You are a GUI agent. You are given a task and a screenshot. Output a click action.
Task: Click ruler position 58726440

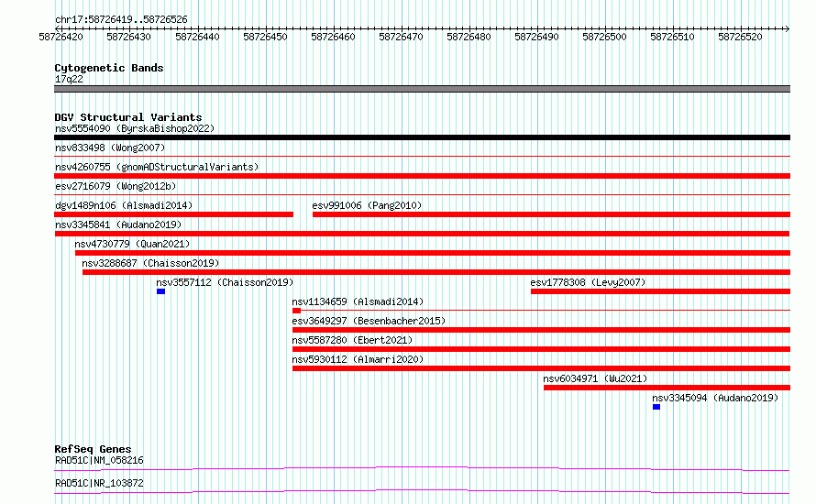[x=197, y=37]
